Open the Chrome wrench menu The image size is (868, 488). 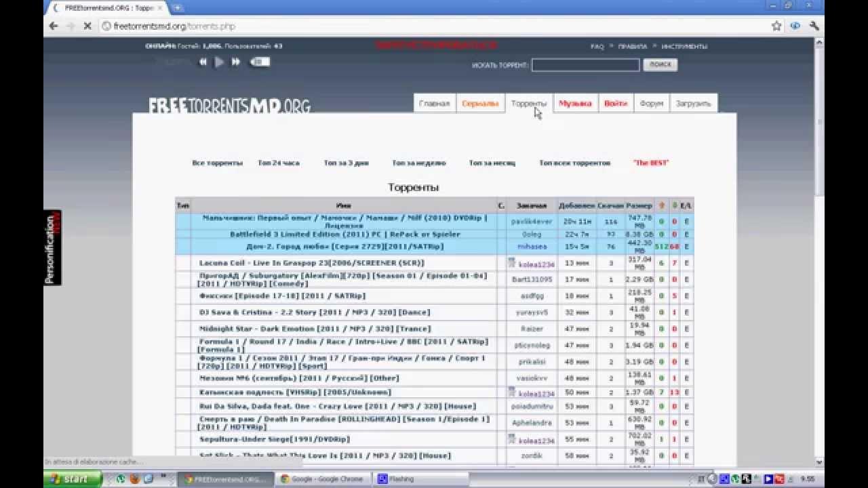tap(814, 26)
